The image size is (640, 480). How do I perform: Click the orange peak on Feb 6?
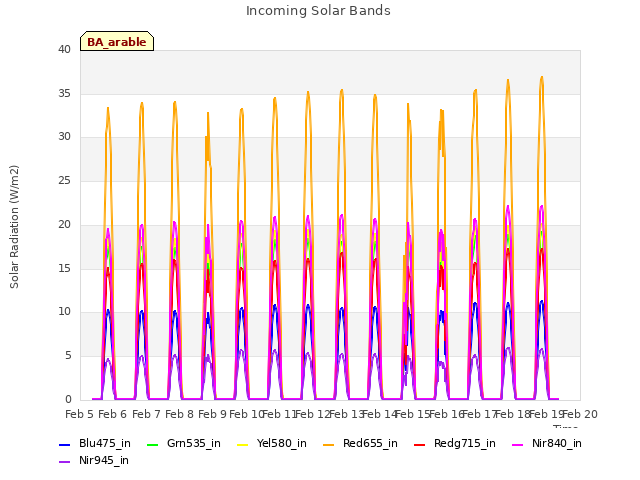[x=108, y=108]
